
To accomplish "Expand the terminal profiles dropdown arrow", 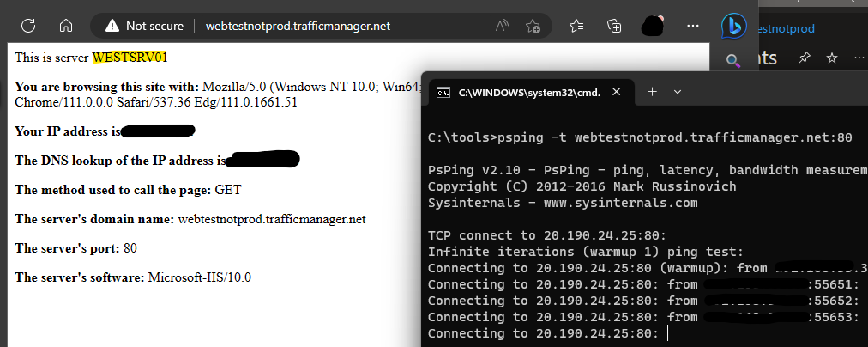I will tap(677, 92).
